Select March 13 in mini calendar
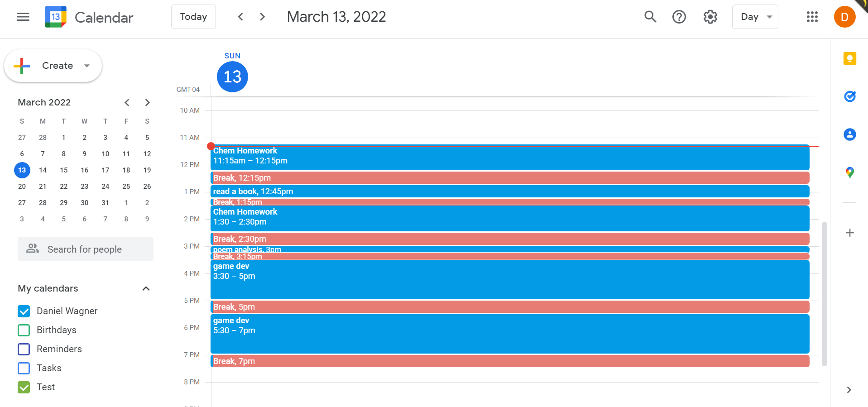The height and width of the screenshot is (407, 868). pos(22,170)
